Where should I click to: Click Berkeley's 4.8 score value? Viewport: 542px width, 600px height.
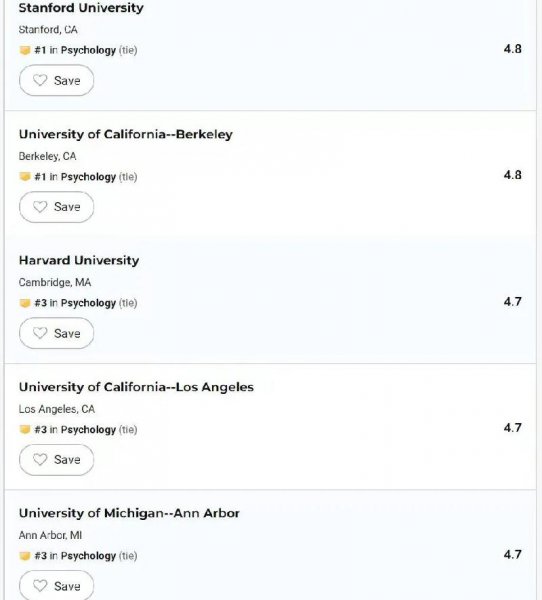[513, 175]
